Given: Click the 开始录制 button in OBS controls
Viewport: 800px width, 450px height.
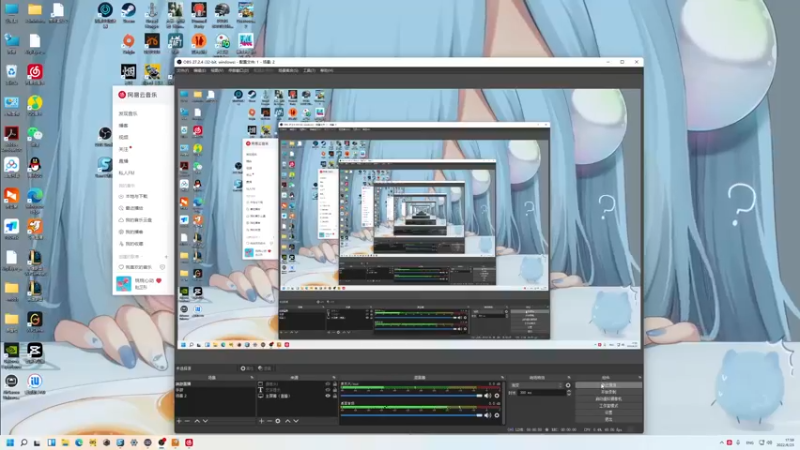Looking at the screenshot, I should tap(608, 392).
